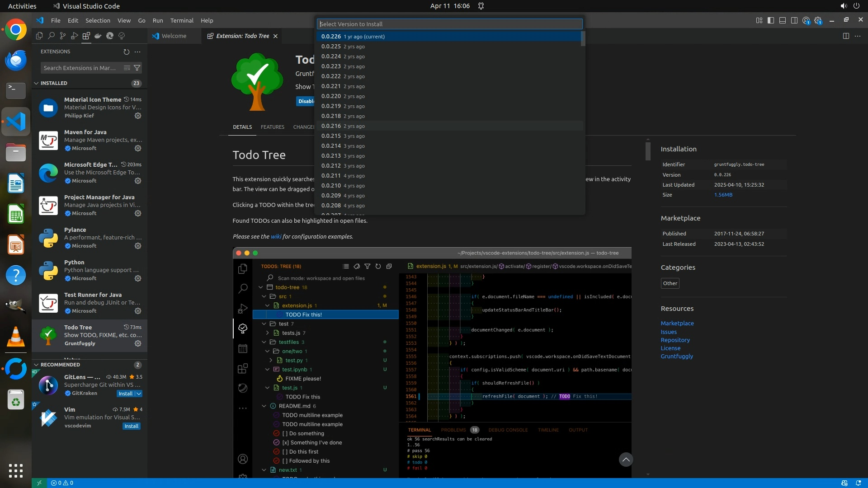Open the Run and Debug view
This screenshot has width=868, height=488.
click(x=75, y=36)
